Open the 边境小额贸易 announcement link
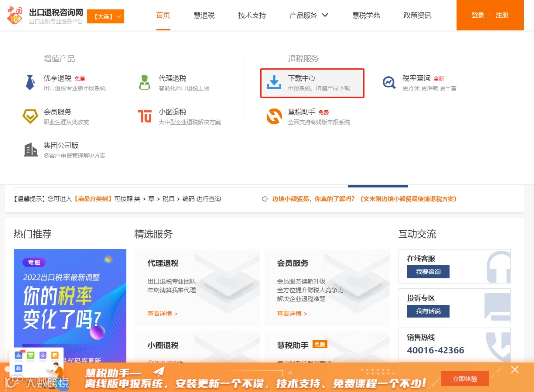534x392 pixels. (x=364, y=199)
